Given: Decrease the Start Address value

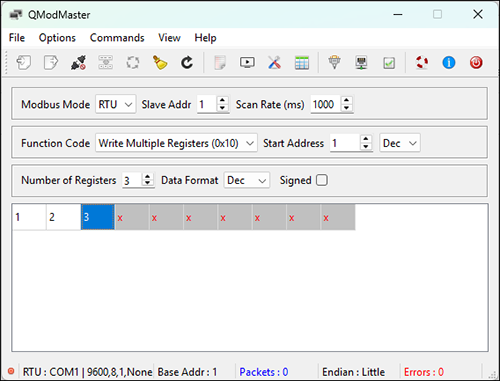Looking at the screenshot, I should click(x=366, y=147).
